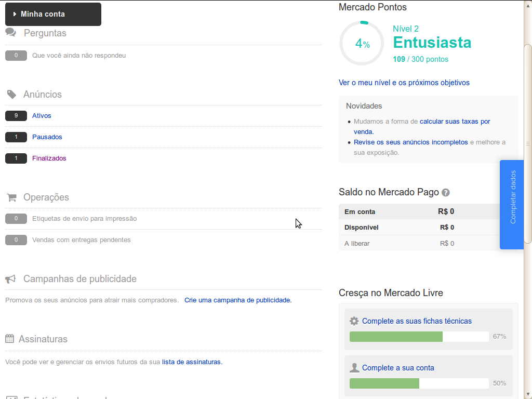This screenshot has height=399, width=532.
Task: Click the Perguntas section heading
Action: 45,33
